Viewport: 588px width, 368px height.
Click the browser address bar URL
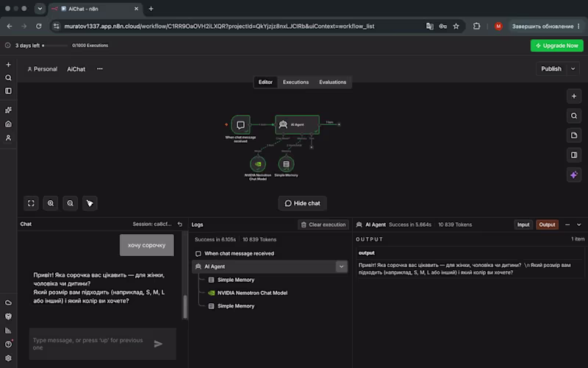pos(219,26)
